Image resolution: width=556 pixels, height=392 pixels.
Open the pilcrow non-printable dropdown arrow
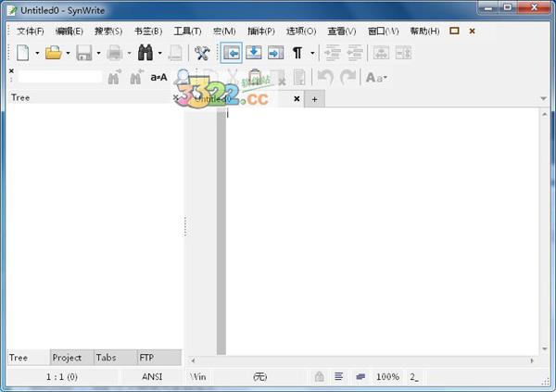click(312, 54)
